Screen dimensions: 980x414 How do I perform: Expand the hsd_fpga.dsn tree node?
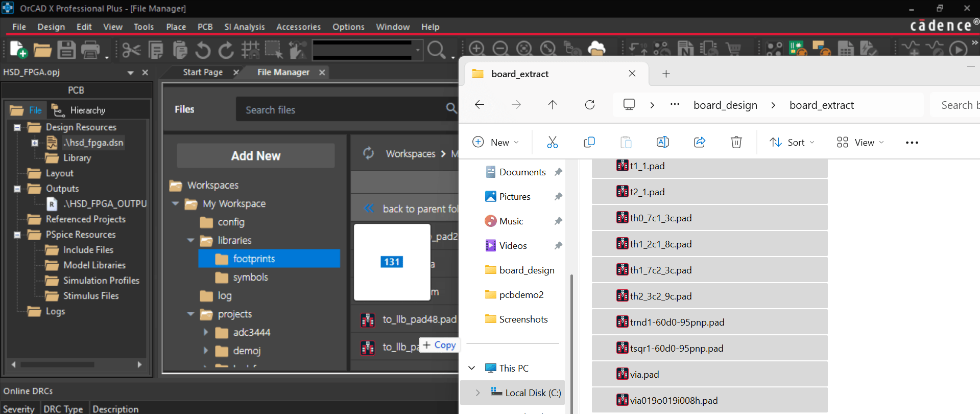pyautogui.click(x=35, y=143)
